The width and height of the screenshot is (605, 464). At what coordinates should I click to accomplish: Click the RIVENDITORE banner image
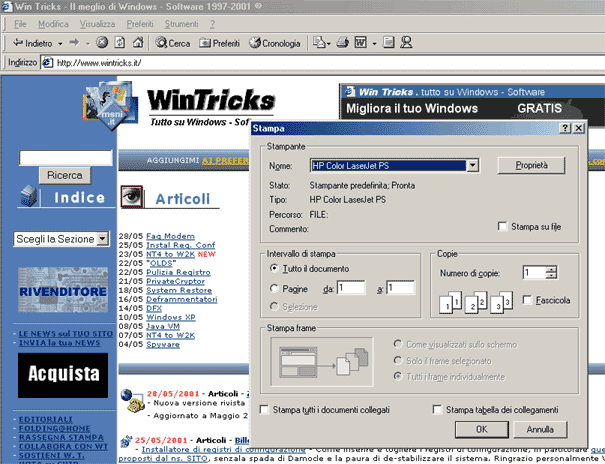point(63,290)
